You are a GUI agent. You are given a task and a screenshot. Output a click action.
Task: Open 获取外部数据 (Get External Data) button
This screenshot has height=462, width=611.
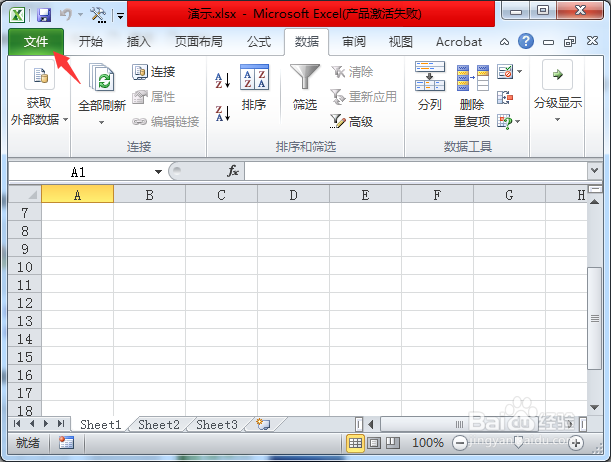coord(39,93)
